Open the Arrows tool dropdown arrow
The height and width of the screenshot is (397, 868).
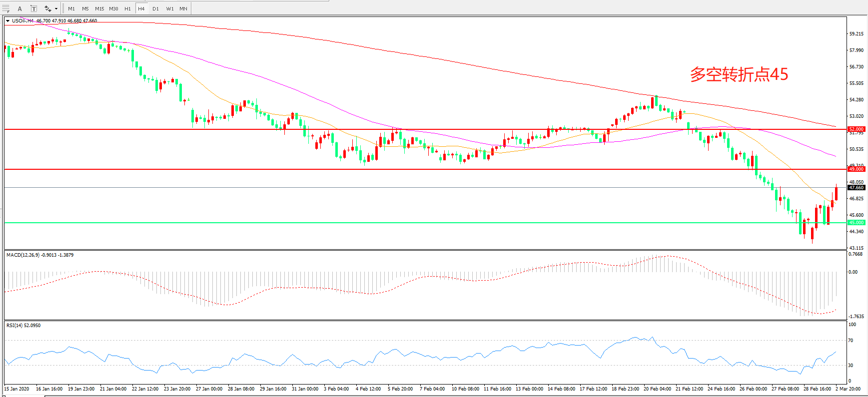pos(56,8)
